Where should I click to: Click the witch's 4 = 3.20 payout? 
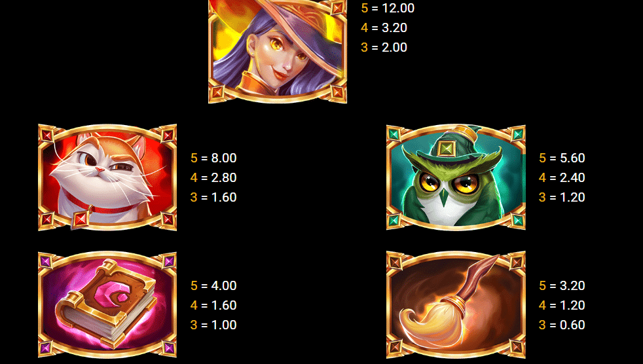pyautogui.click(x=384, y=28)
